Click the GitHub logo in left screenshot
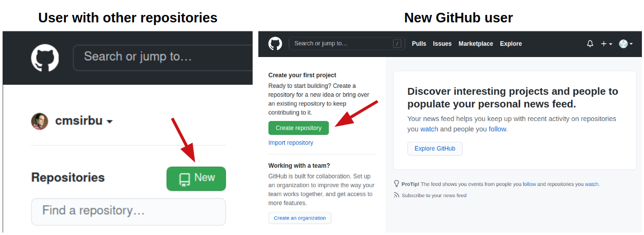The image size is (644, 235). tap(45, 58)
